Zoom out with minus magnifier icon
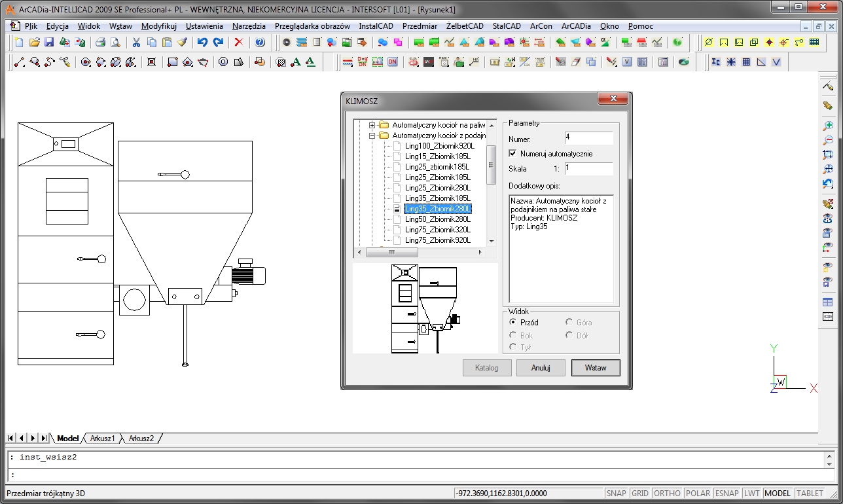Image resolution: width=843 pixels, height=504 pixels. click(828, 139)
